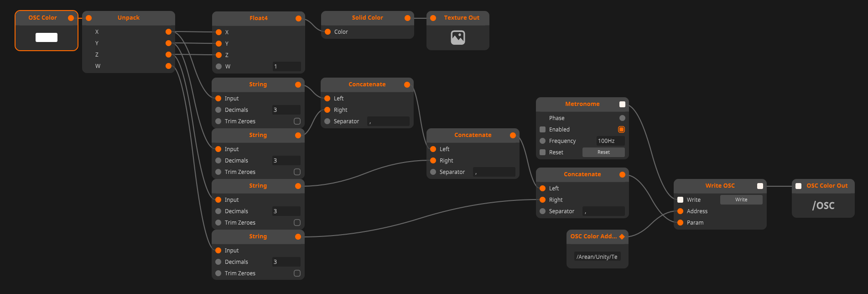
Task: Click the Unpack node's X output port
Action: pyautogui.click(x=168, y=32)
